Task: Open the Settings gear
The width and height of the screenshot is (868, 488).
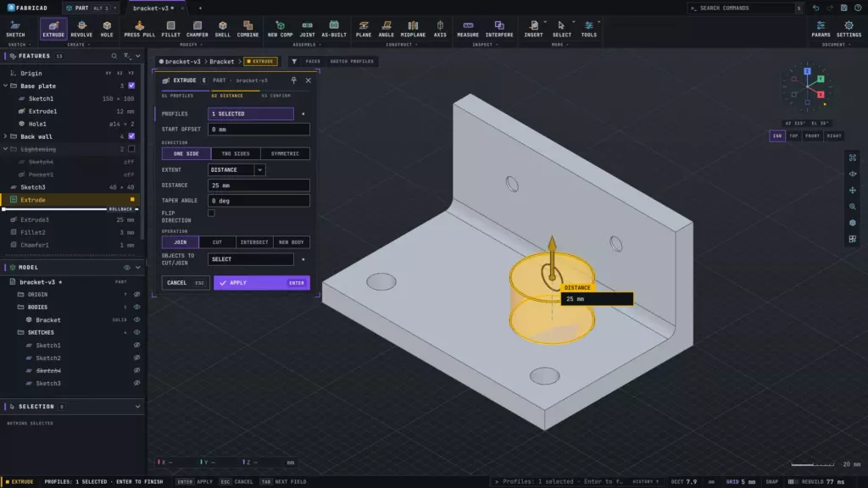Action: pyautogui.click(x=849, y=28)
